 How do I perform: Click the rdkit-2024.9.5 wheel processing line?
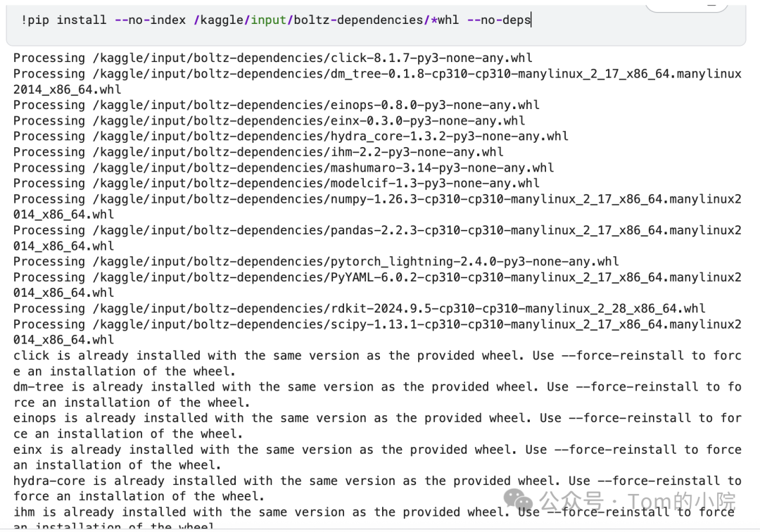(359, 309)
